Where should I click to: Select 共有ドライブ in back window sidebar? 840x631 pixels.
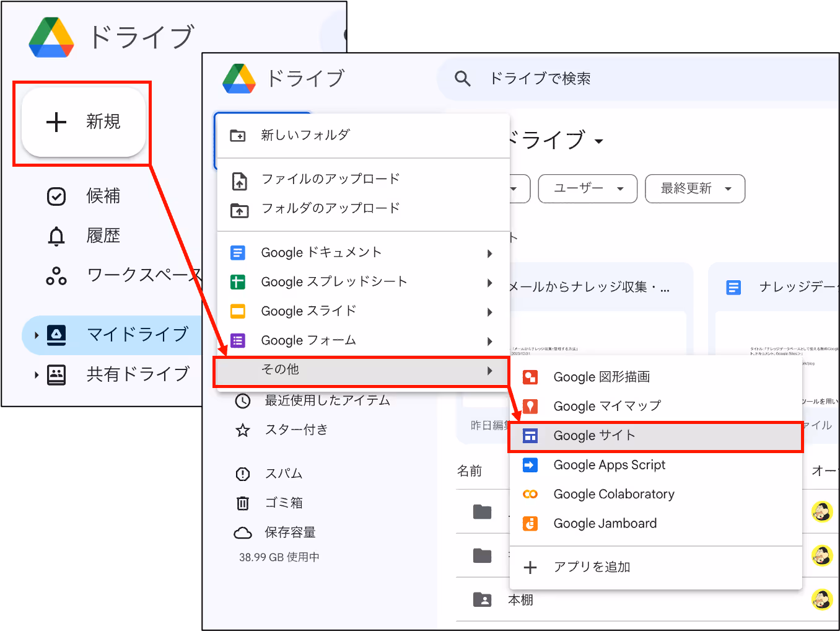tap(138, 374)
